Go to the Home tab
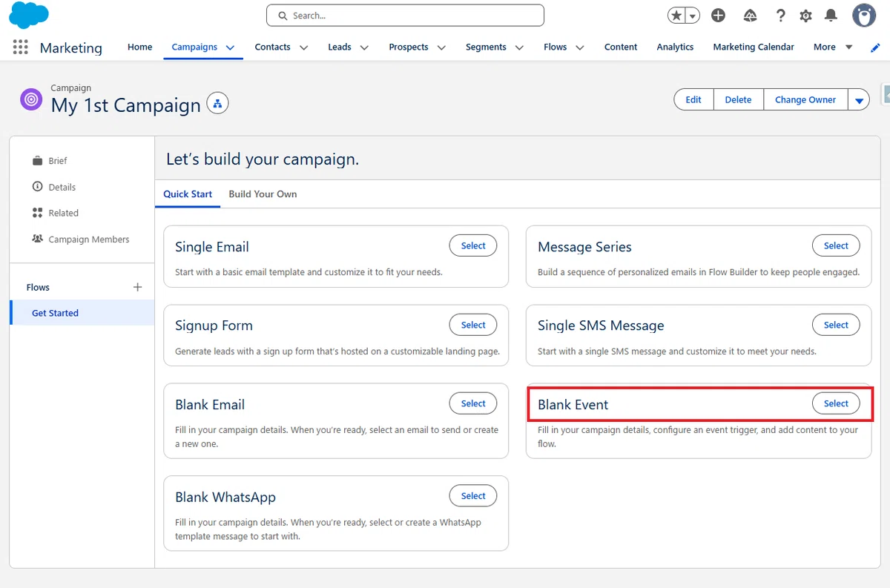 pos(139,47)
